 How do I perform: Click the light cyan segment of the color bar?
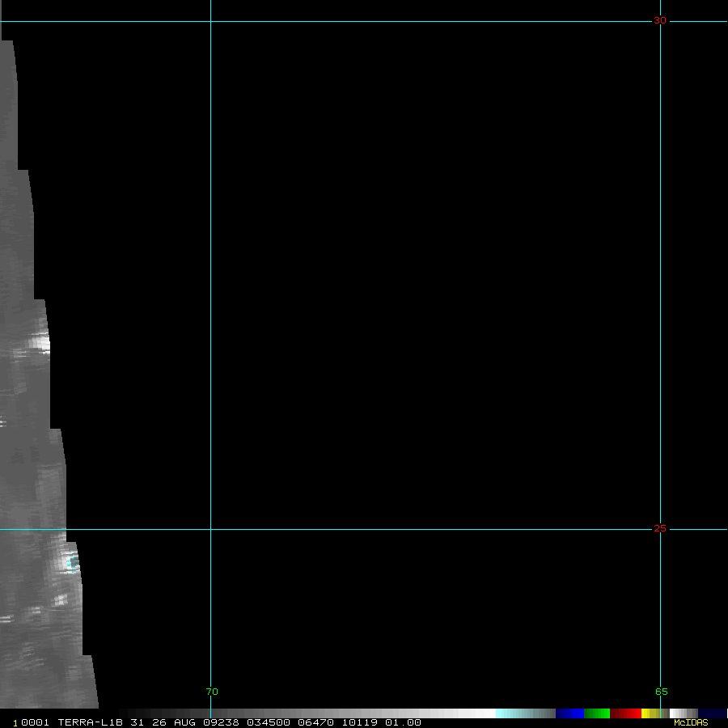(x=510, y=713)
